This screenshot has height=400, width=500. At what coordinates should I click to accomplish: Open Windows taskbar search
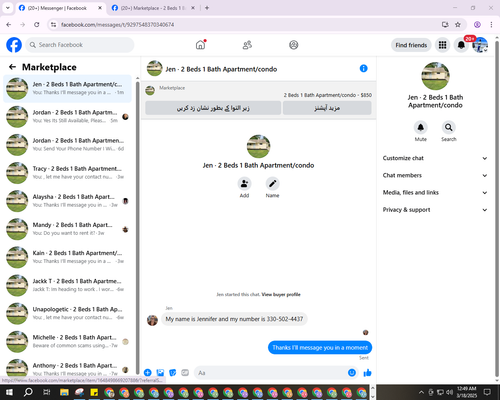[28, 392]
